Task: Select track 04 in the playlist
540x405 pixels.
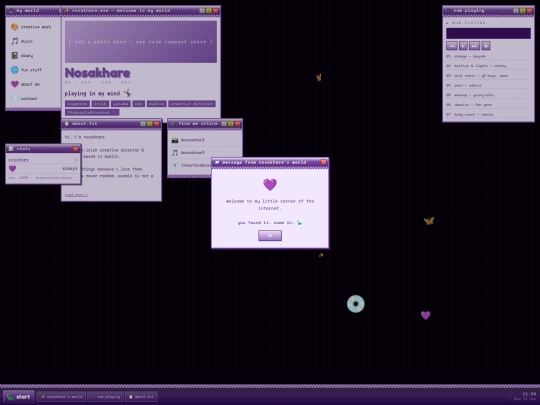Action: (488, 85)
